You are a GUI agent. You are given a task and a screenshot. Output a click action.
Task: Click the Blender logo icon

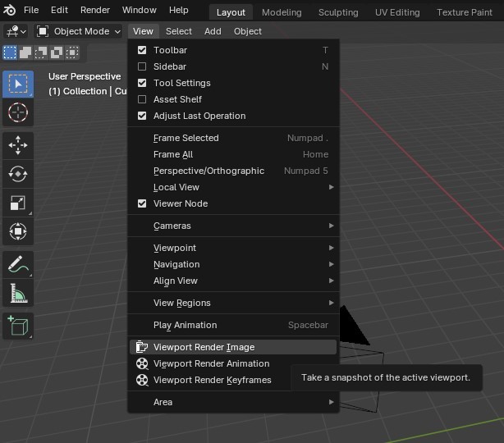pos(9,11)
